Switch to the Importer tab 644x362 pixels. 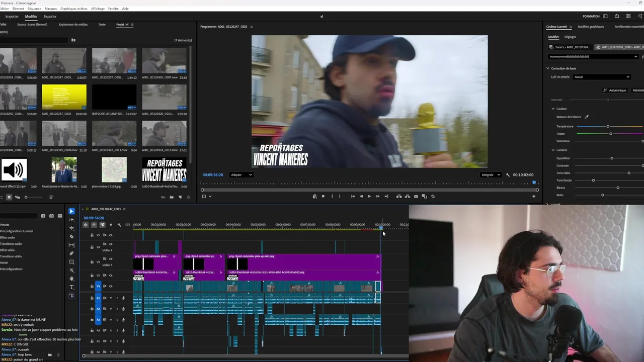[12, 16]
